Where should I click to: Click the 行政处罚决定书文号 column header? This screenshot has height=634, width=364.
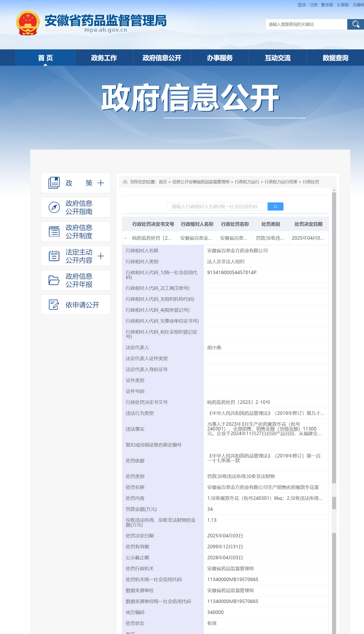tap(153, 224)
